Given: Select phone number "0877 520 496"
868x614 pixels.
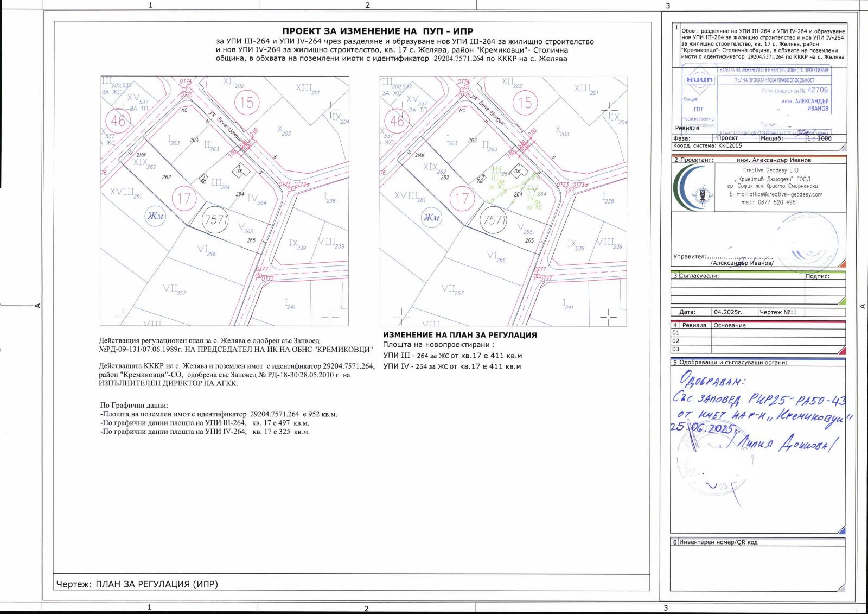Looking at the screenshot, I should click(776, 202).
